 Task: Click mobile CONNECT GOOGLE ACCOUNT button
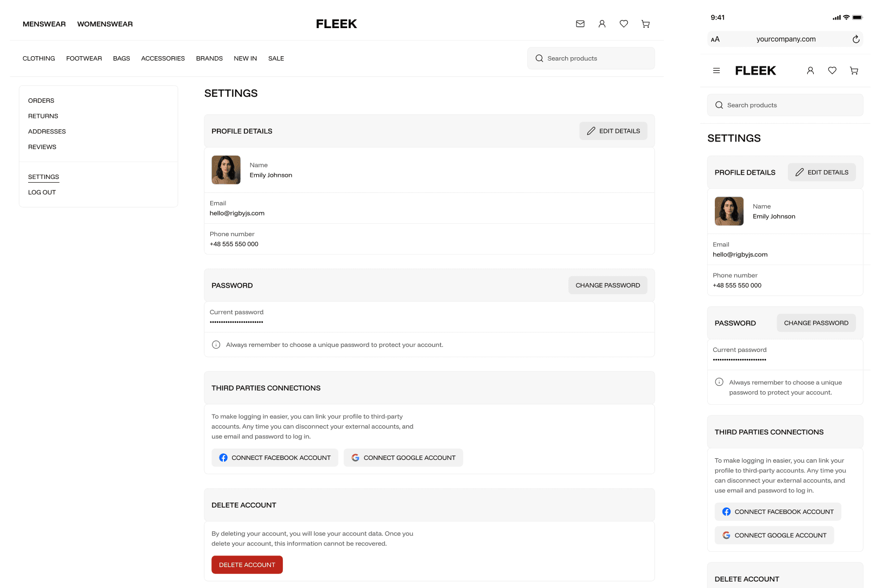[774, 536]
